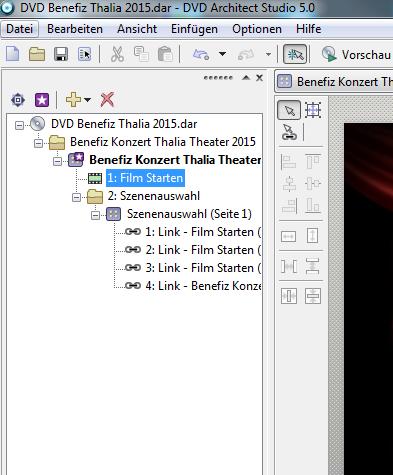Image resolution: width=393 pixels, height=475 pixels.
Task: Select the arrow selection tool
Action: click(x=289, y=110)
